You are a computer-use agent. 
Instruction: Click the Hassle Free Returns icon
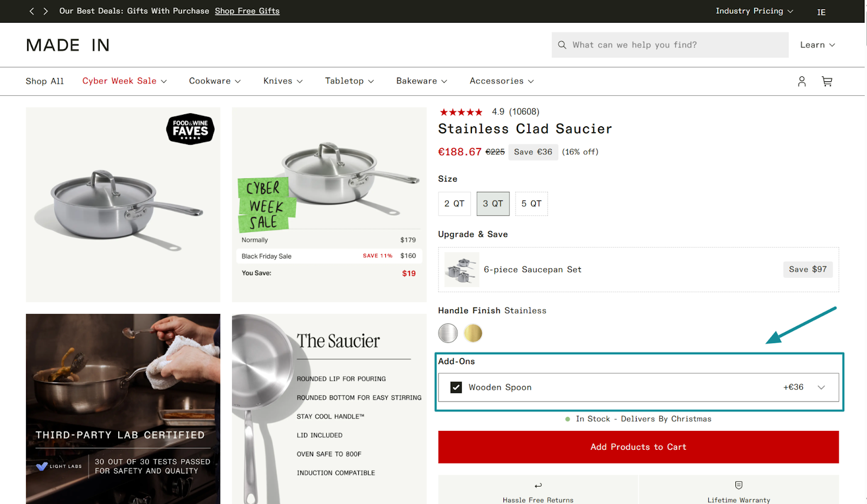click(x=538, y=486)
